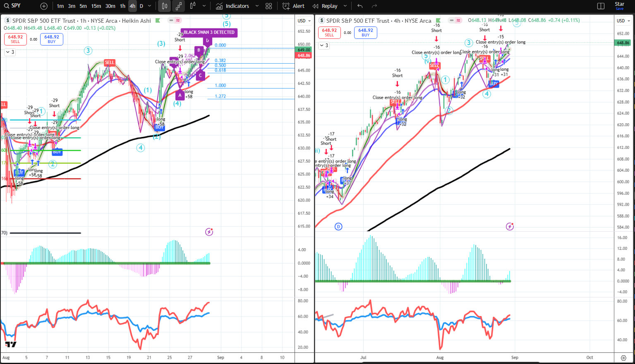Click the 648.92 SELL button on 4h chart
The width and height of the screenshot is (635, 364).
(329, 32)
